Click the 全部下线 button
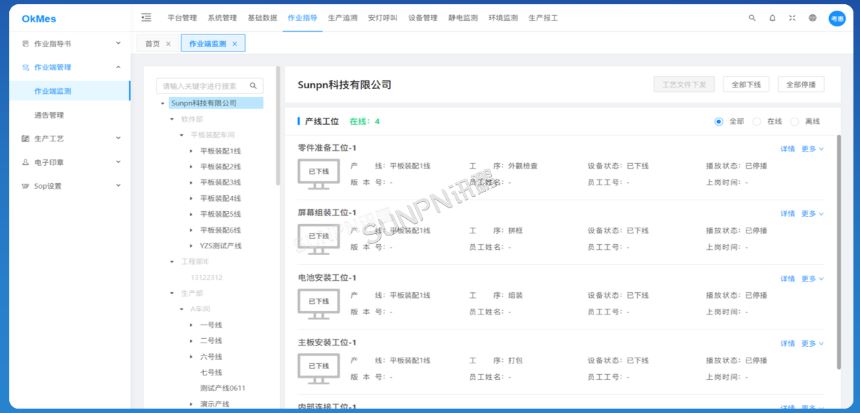The width and height of the screenshot is (860, 413). (x=746, y=84)
